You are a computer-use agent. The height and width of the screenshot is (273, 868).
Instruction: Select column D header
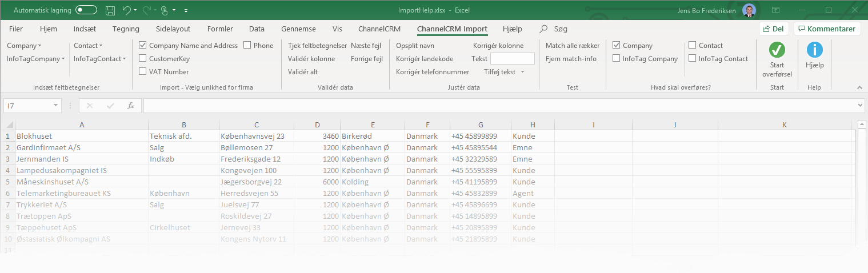coord(317,125)
